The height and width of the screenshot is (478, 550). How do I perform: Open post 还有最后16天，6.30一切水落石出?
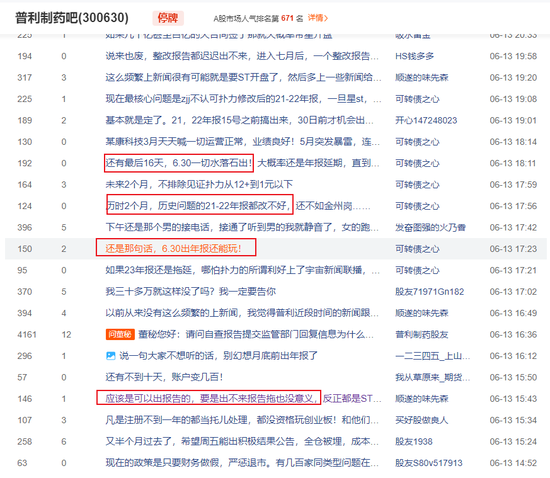coord(242,163)
